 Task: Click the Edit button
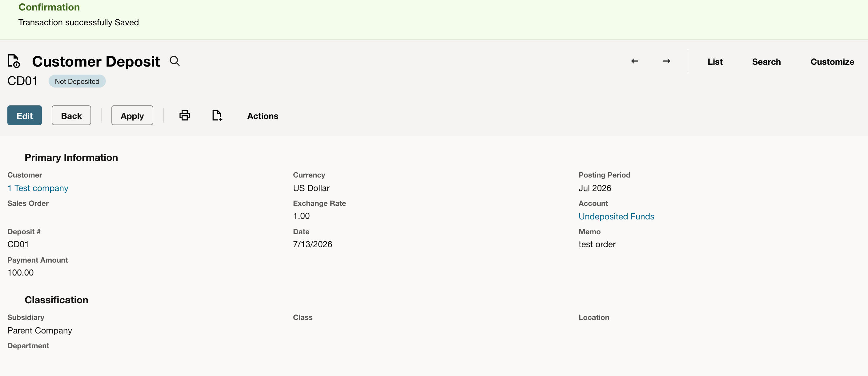(25, 116)
